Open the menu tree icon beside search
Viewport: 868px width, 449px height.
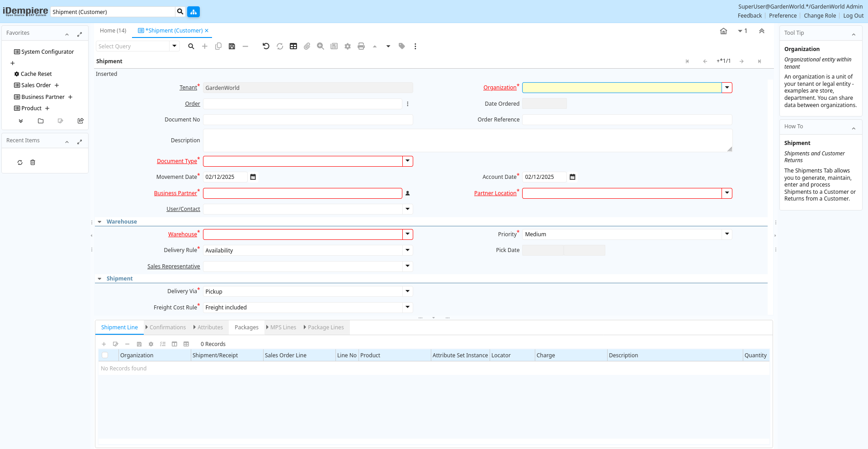193,12
